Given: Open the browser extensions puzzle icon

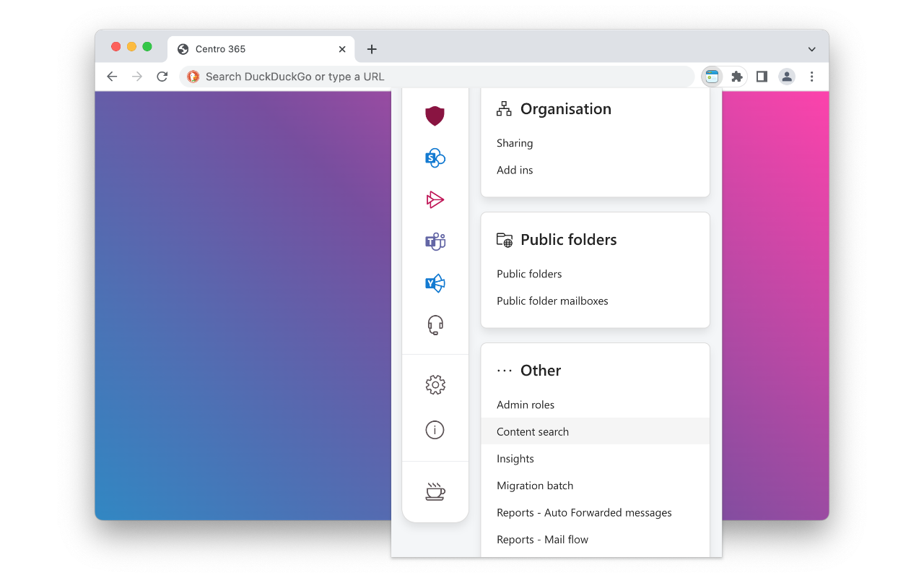Looking at the screenshot, I should 737,77.
